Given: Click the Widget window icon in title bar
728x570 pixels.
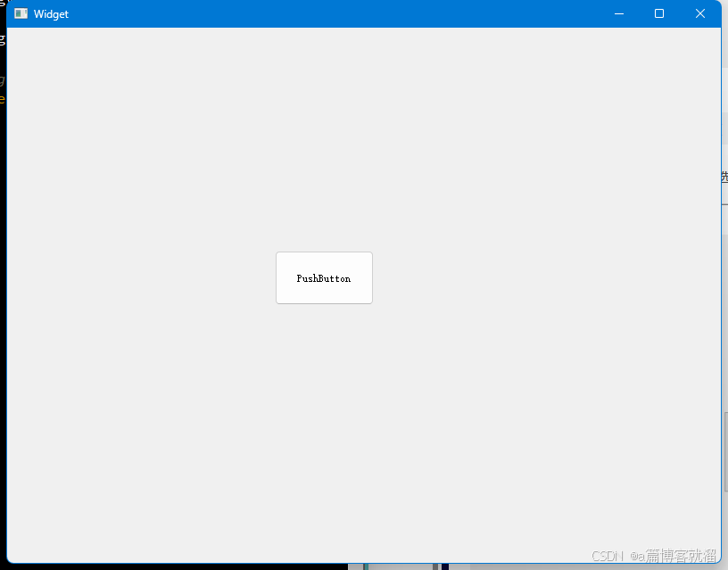Looking at the screenshot, I should click(x=21, y=13).
